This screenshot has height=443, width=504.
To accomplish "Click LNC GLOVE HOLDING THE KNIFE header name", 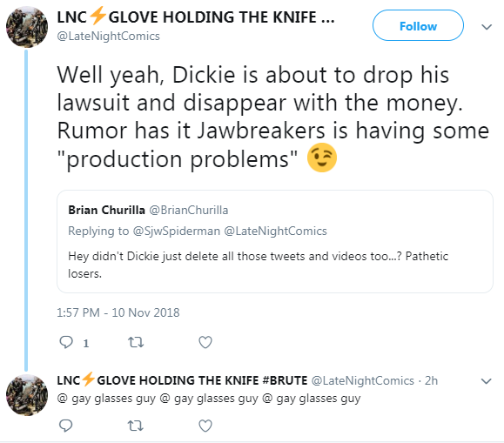I will 196,17.
